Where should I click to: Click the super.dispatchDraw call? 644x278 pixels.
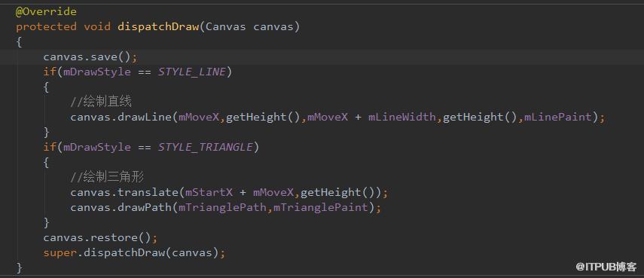134,253
